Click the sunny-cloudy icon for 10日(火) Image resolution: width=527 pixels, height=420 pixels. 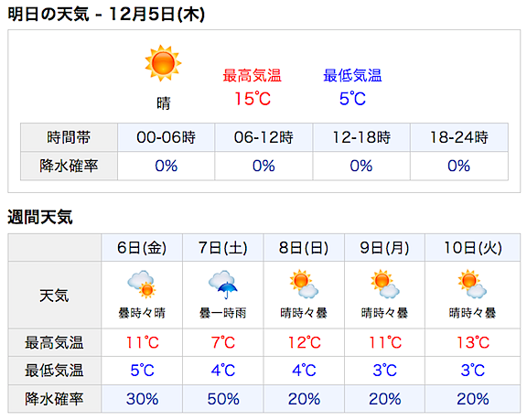pyautogui.click(x=472, y=284)
